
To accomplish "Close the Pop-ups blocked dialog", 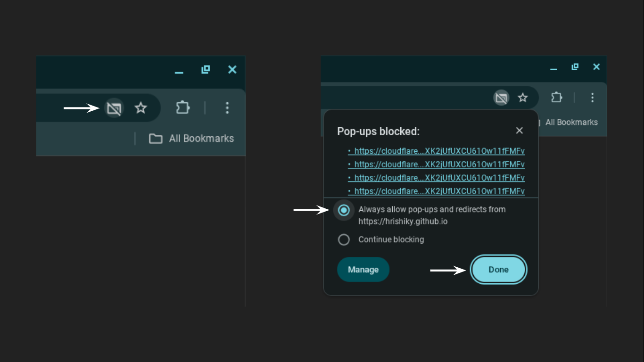I will tap(519, 131).
